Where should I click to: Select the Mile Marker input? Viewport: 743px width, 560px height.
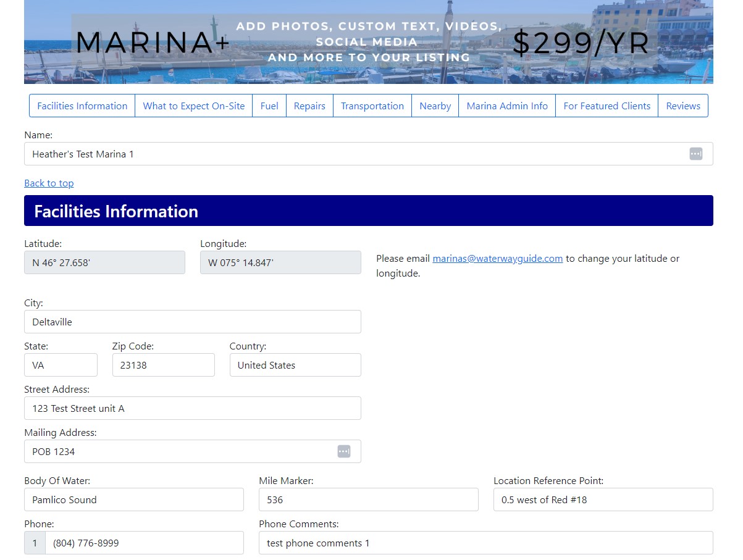click(368, 499)
